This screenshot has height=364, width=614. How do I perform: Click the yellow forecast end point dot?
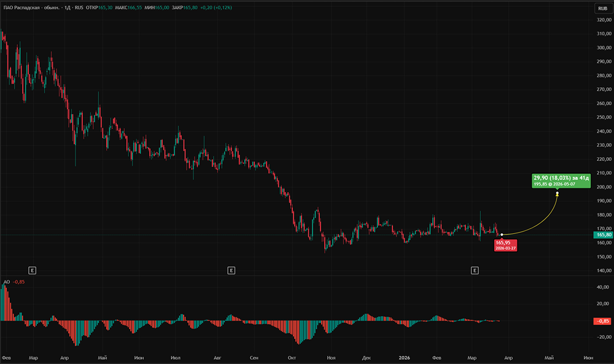[x=558, y=193]
